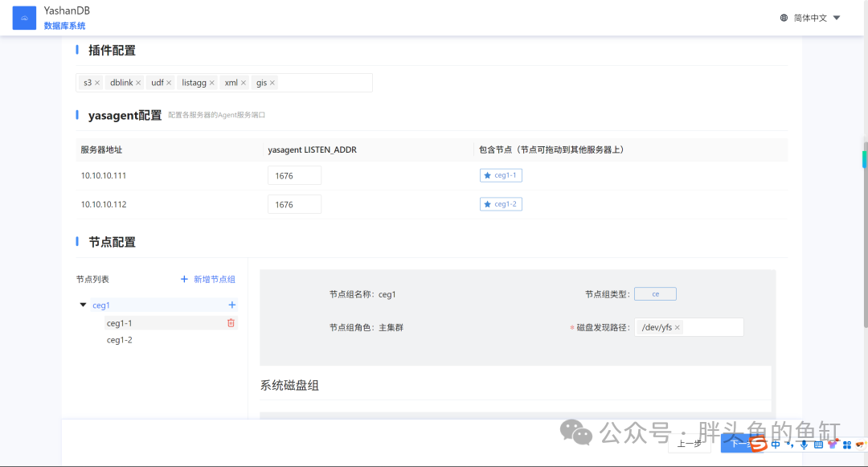Remove the dblink plugin tag
The image size is (868, 467).
pos(138,83)
